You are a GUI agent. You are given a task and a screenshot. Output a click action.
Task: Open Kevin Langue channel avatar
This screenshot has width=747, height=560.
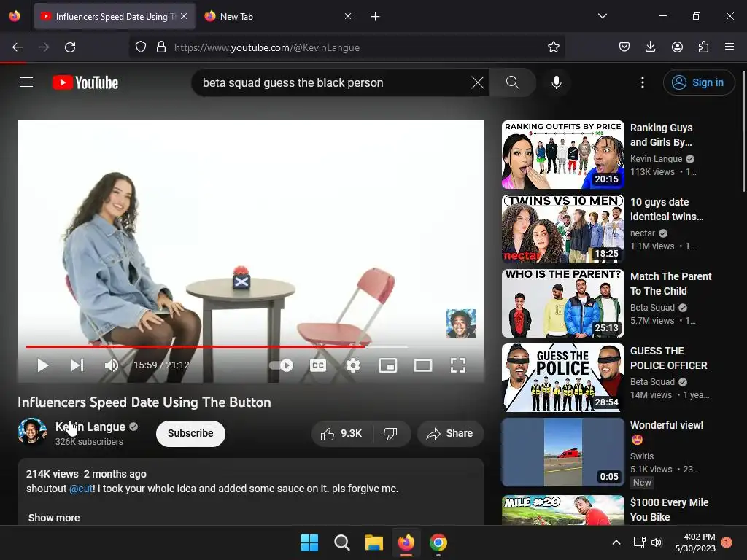pyautogui.click(x=32, y=431)
